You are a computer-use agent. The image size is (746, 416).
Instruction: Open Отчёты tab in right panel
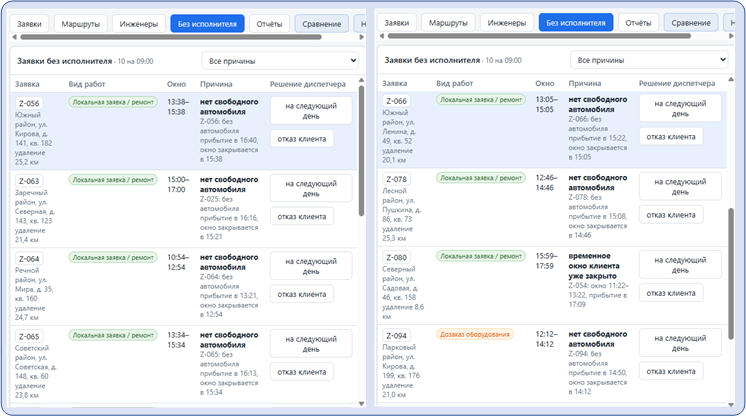click(638, 22)
